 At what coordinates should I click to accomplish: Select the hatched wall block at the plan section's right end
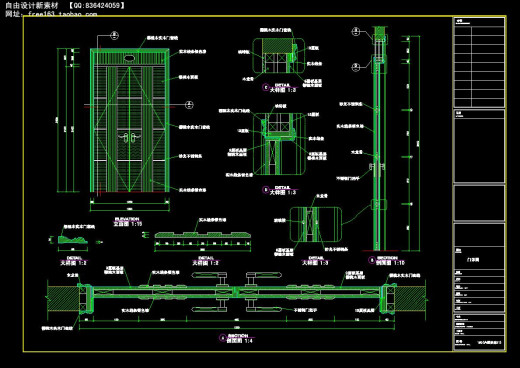pyautogui.click(x=410, y=299)
